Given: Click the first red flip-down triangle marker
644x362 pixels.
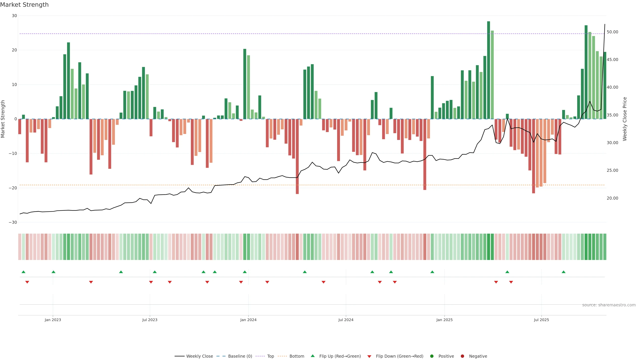Looking at the screenshot, I should [27, 282].
